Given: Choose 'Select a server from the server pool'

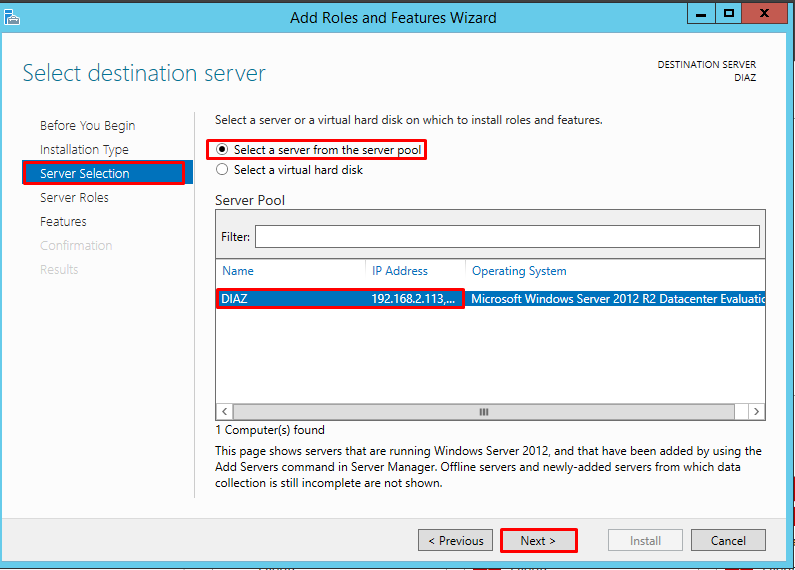Looking at the screenshot, I should [222, 150].
